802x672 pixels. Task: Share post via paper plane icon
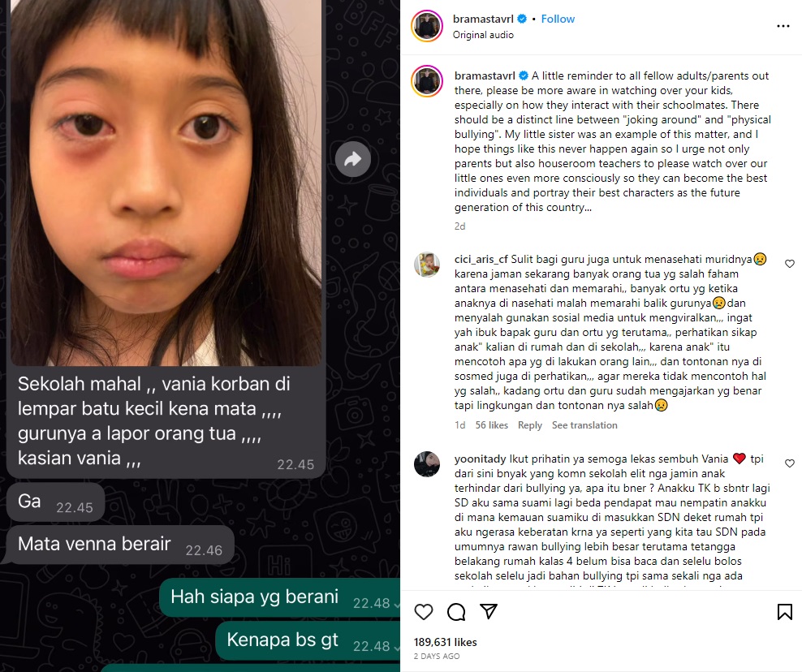click(489, 611)
